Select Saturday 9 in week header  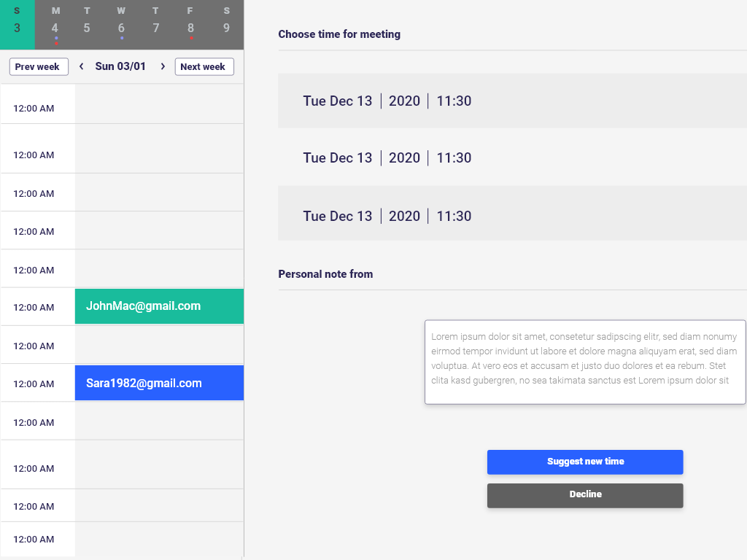pyautogui.click(x=226, y=24)
